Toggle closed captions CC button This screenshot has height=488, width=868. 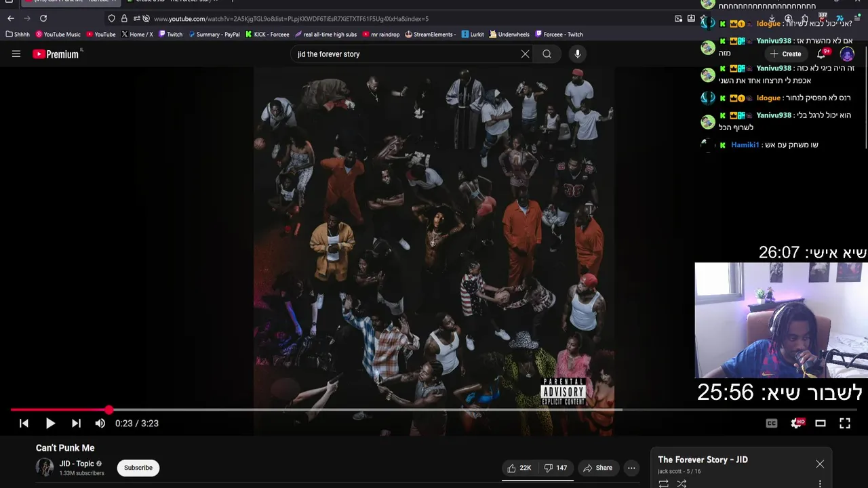click(x=772, y=423)
